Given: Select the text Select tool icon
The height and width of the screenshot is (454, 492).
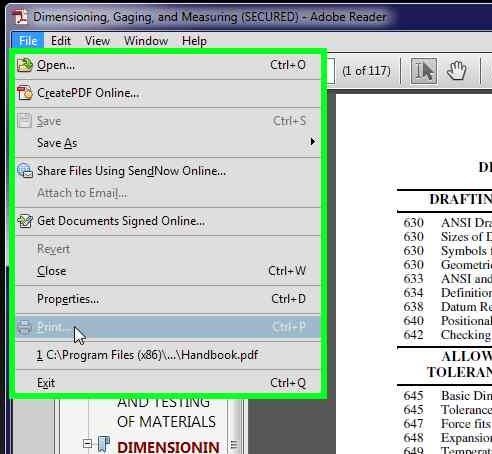Looking at the screenshot, I should tap(424, 71).
